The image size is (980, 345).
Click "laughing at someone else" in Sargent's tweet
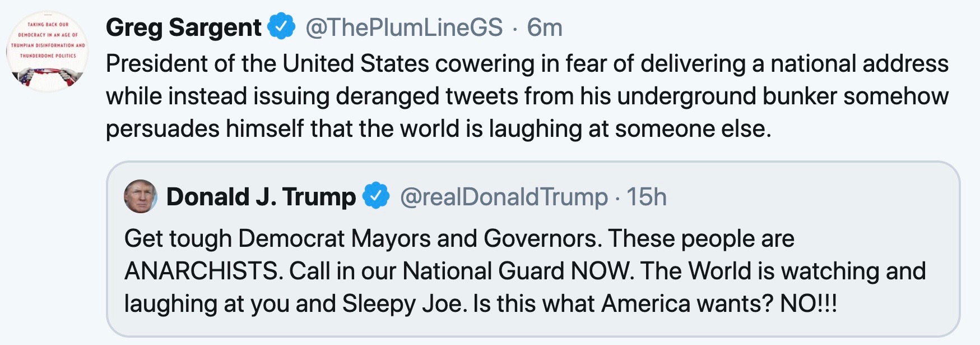[x=630, y=129]
